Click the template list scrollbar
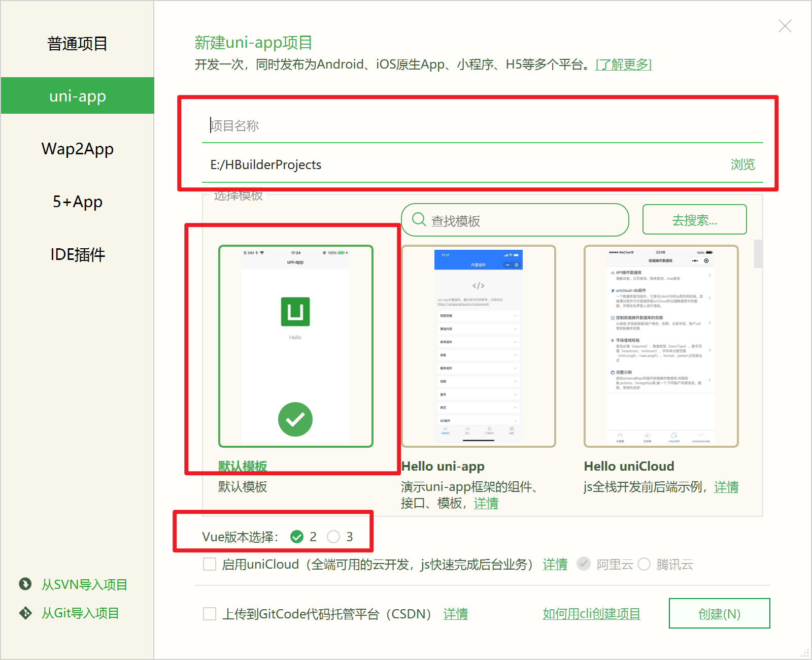 758,253
